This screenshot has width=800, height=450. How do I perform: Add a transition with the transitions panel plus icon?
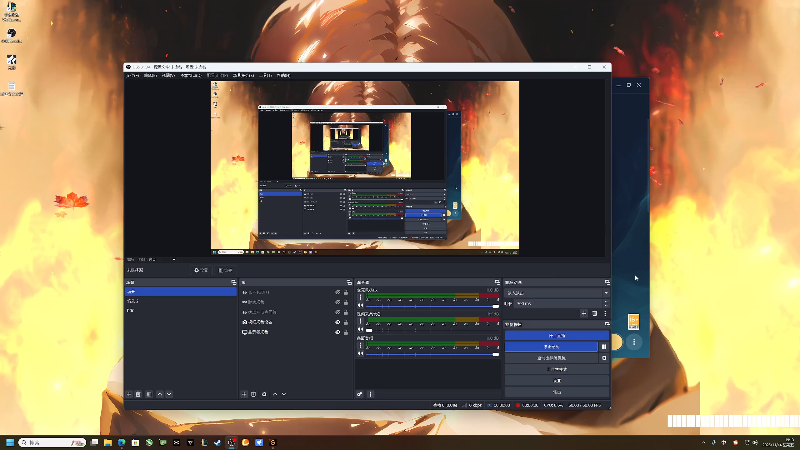click(x=584, y=314)
